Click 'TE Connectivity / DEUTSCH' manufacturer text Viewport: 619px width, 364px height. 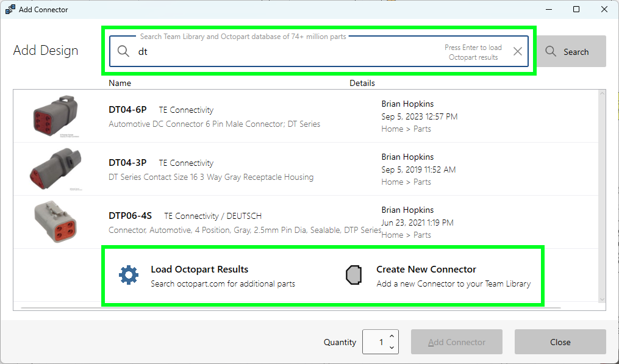pyautogui.click(x=213, y=216)
